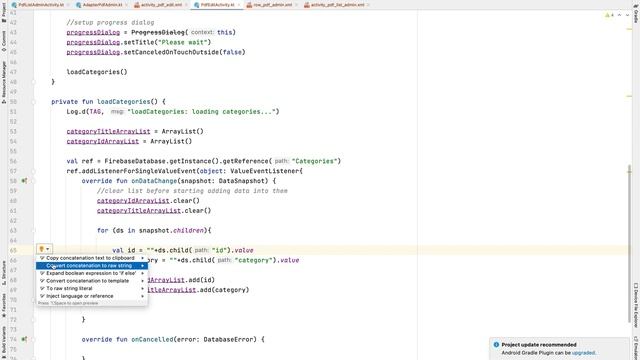640x360 pixels.
Task: Open the activity_pdf_list_admin.xml tab
Action: pos(337,5)
